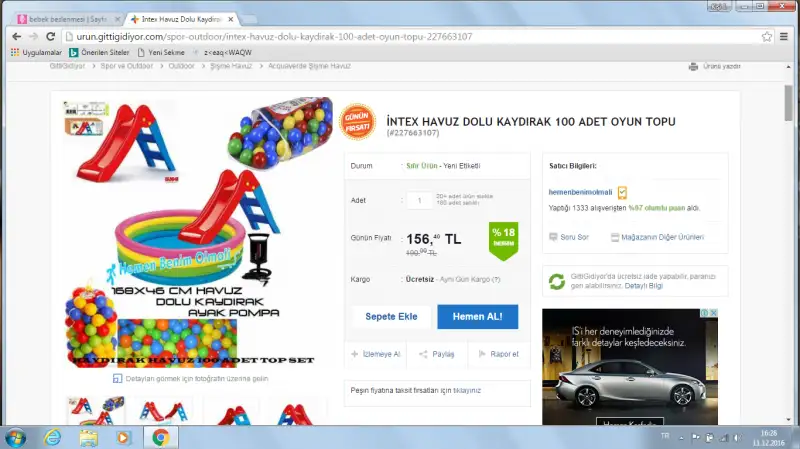Open the Yeni Sekme bookmark
The image size is (800, 449).
tap(161, 53)
